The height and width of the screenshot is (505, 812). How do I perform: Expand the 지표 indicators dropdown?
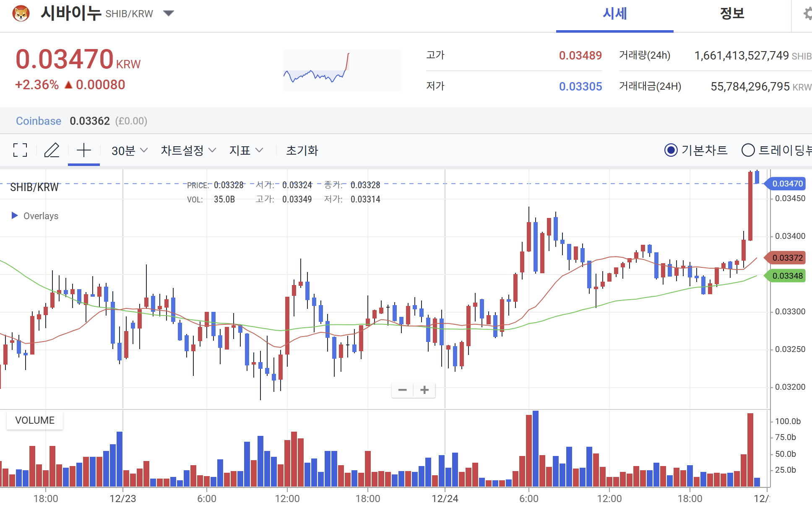246,150
